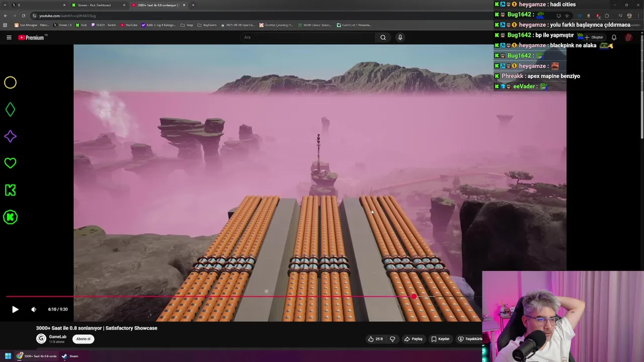Click the YouTube search magnifier button
The width and height of the screenshot is (644, 362).
383,37
